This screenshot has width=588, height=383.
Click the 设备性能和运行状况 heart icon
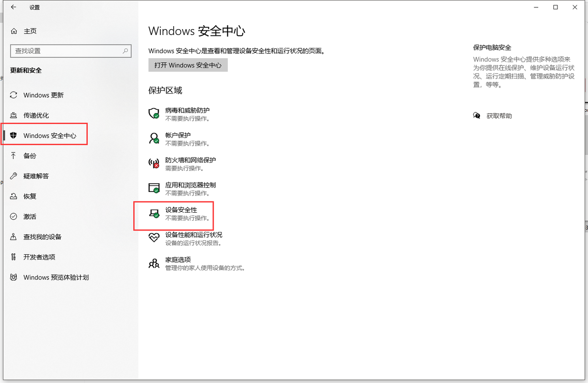pyautogui.click(x=154, y=237)
